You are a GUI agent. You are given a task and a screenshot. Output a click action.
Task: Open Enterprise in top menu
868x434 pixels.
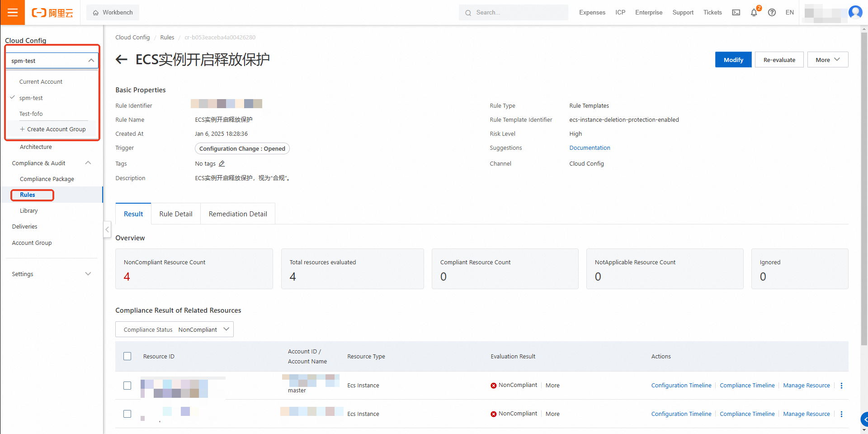click(649, 13)
